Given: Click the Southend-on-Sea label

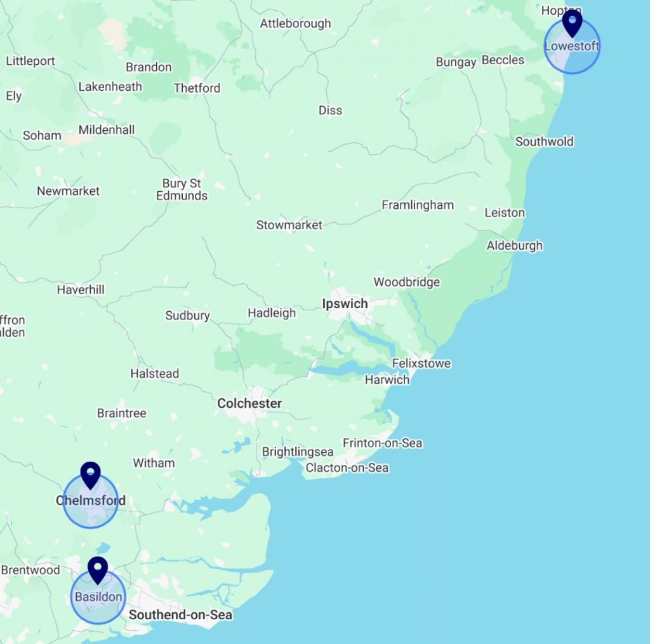Looking at the screenshot, I should click(180, 615).
